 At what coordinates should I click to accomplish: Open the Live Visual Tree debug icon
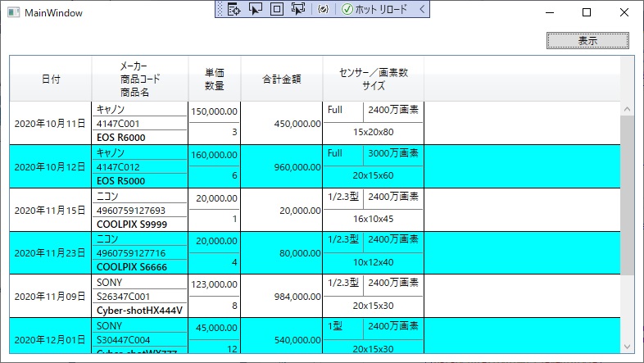(234, 9)
